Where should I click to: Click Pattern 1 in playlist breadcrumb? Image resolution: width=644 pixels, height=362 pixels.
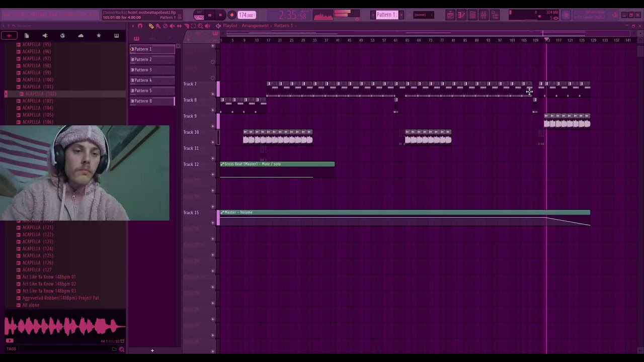click(x=283, y=26)
